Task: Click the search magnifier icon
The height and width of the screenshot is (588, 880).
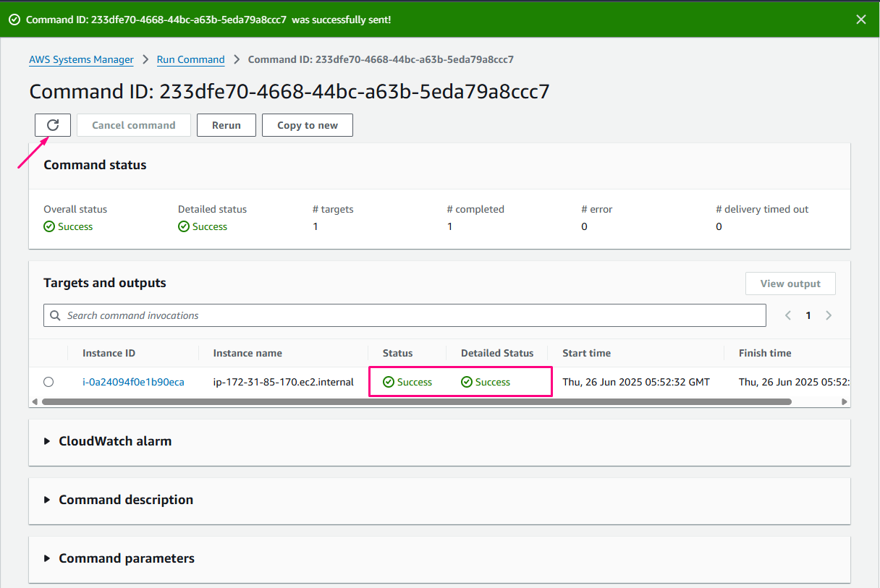Action: [56, 316]
